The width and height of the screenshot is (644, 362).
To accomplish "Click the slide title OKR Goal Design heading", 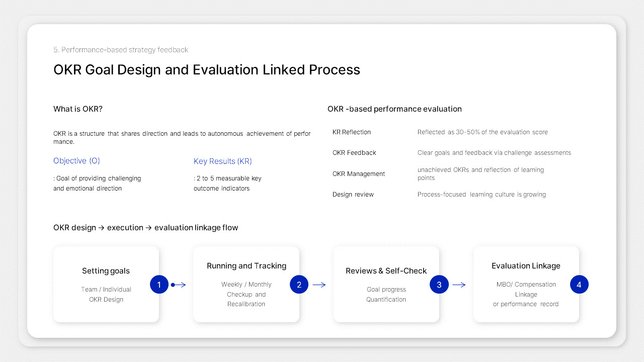I will click(x=207, y=69).
